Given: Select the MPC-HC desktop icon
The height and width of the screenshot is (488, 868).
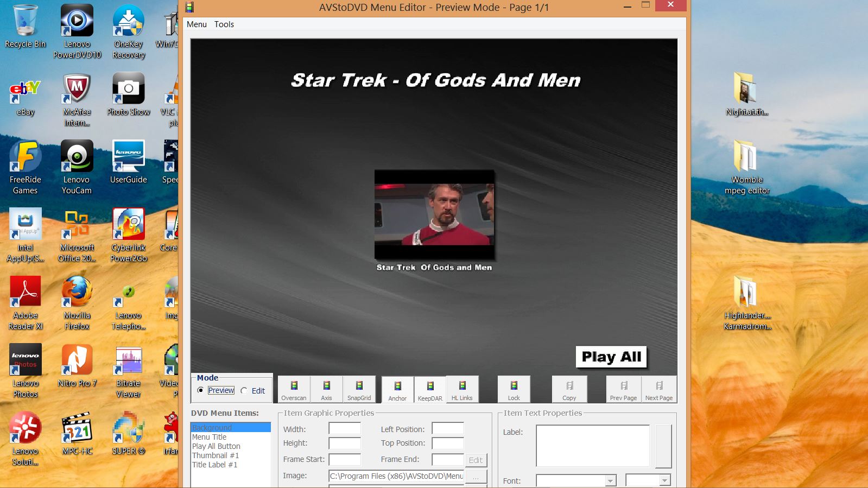Looking at the screenshot, I should (x=77, y=433).
